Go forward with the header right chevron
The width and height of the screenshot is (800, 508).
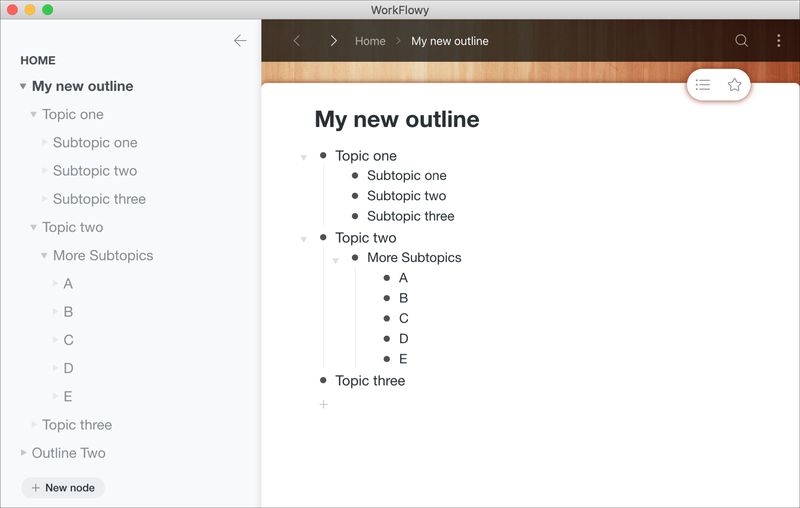(x=334, y=41)
